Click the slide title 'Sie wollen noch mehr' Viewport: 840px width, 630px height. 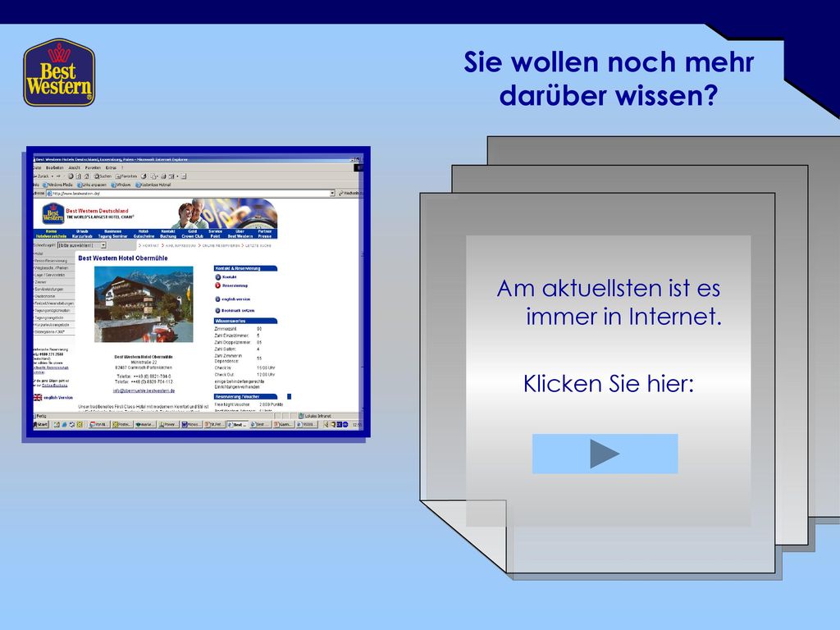tap(609, 62)
